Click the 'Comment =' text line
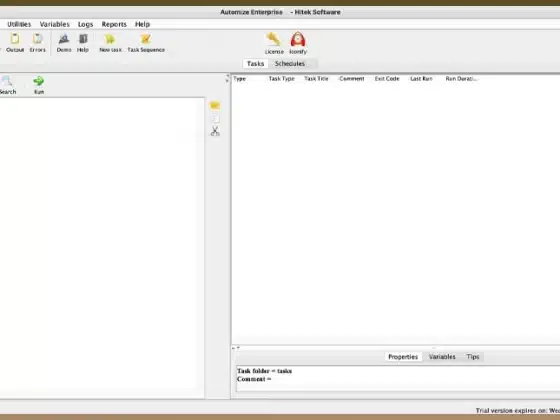This screenshot has height=420, width=560. [254, 379]
